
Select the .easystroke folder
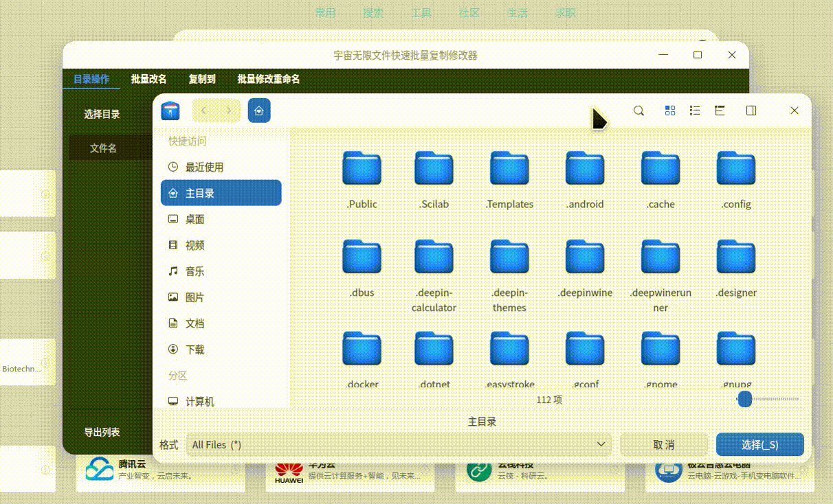coord(509,359)
